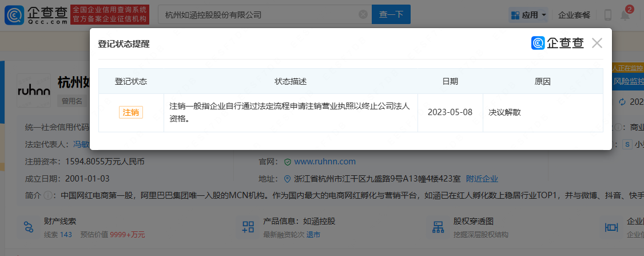Click the status description text in dialog

coord(290,112)
